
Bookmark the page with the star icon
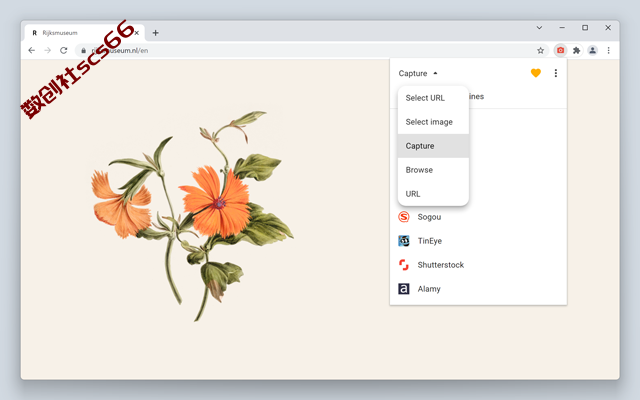click(x=540, y=50)
